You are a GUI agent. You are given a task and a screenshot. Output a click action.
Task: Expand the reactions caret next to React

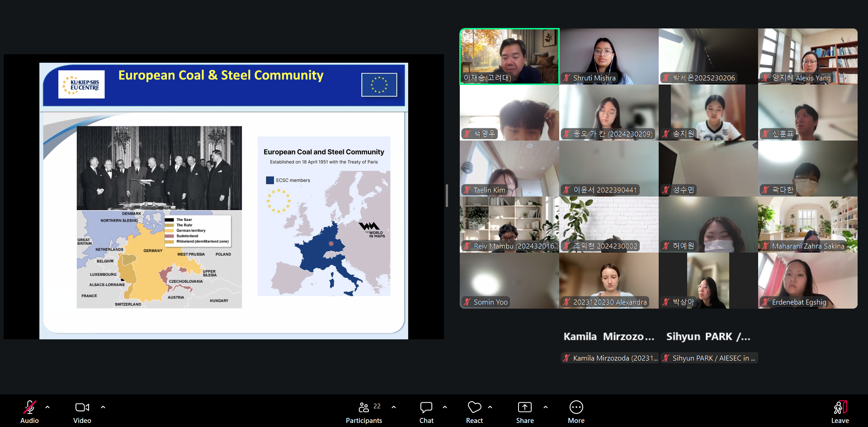tap(490, 407)
